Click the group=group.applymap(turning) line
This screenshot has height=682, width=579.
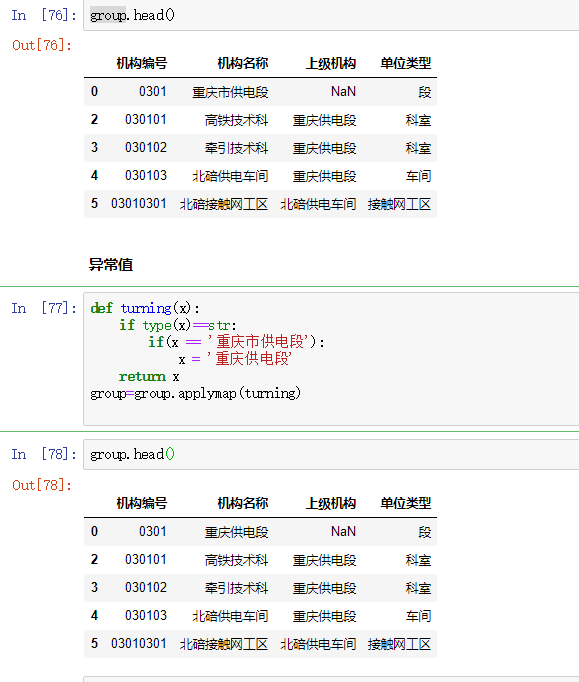click(x=195, y=393)
